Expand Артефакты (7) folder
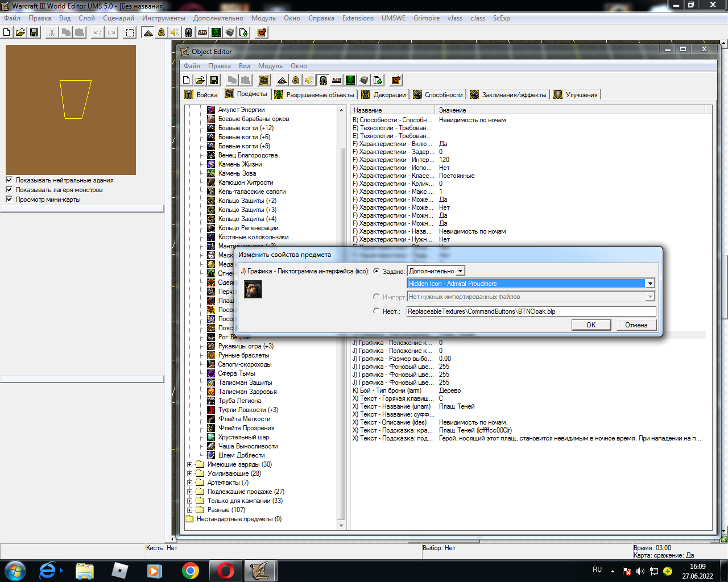This screenshot has width=728, height=582. (190, 483)
